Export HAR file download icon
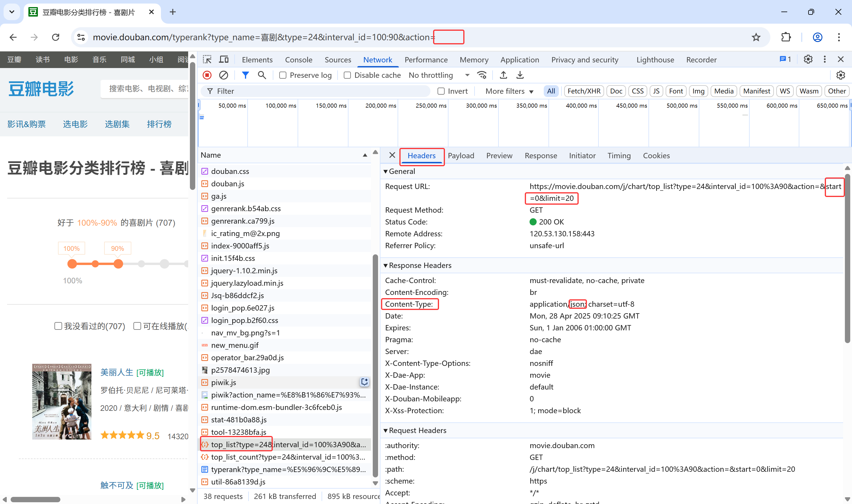This screenshot has width=852, height=504. (x=520, y=75)
